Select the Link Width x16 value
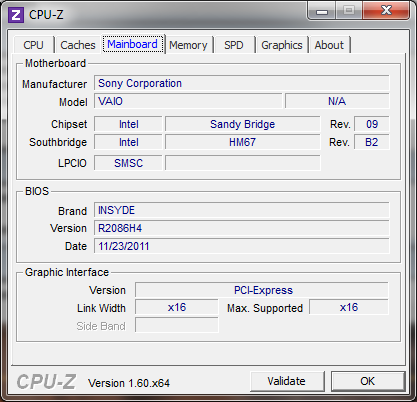The image size is (417, 402). click(177, 307)
